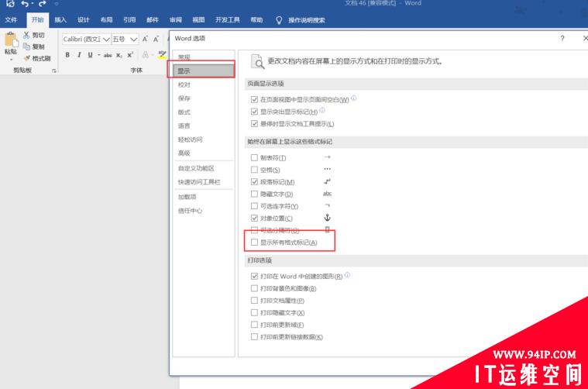Click info icon beside 显示突出显示标记
This screenshot has width=588, height=389.
click(322, 110)
